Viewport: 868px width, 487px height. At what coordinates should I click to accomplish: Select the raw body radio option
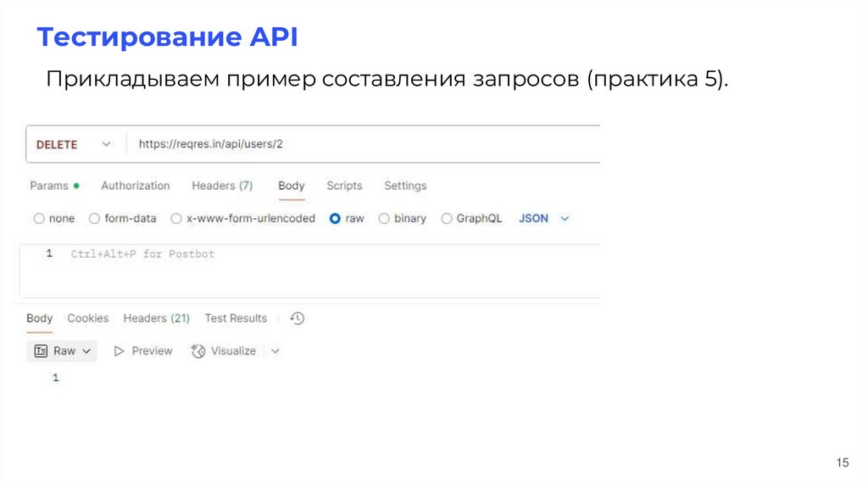[x=335, y=219]
